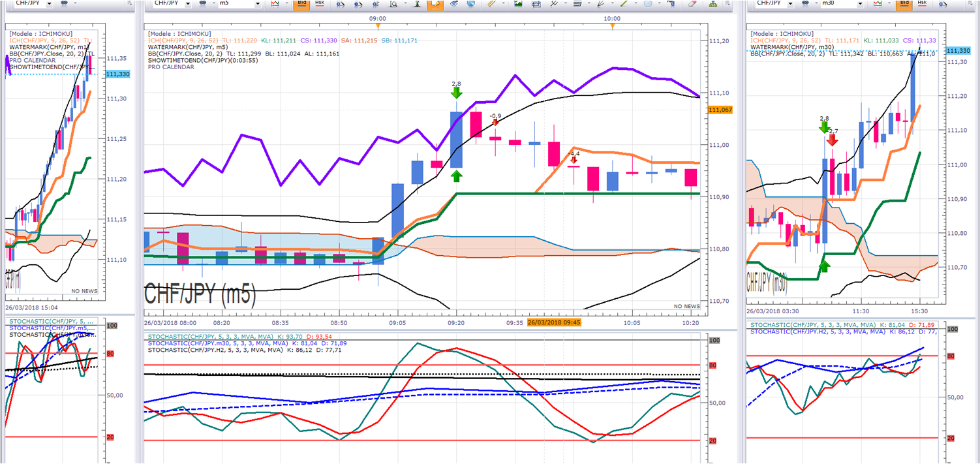Toggle the Bid button on the m5 chart

tap(302, 4)
